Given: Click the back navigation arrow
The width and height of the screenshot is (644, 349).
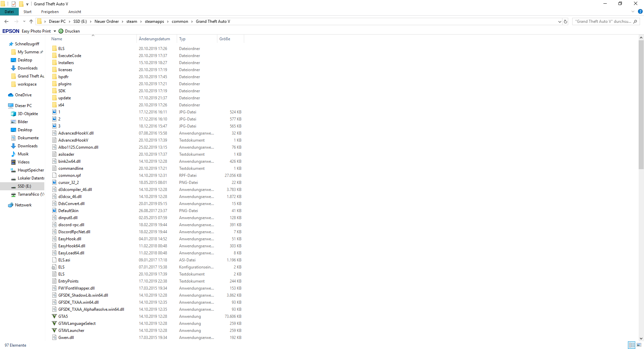Looking at the screenshot, I should (6, 21).
